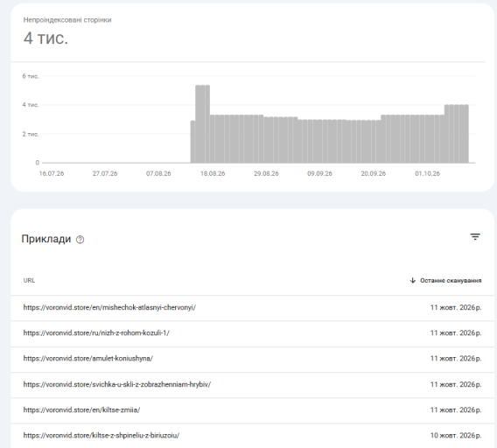Select the 10 жовт. 2026 р. date cell

click(456, 435)
